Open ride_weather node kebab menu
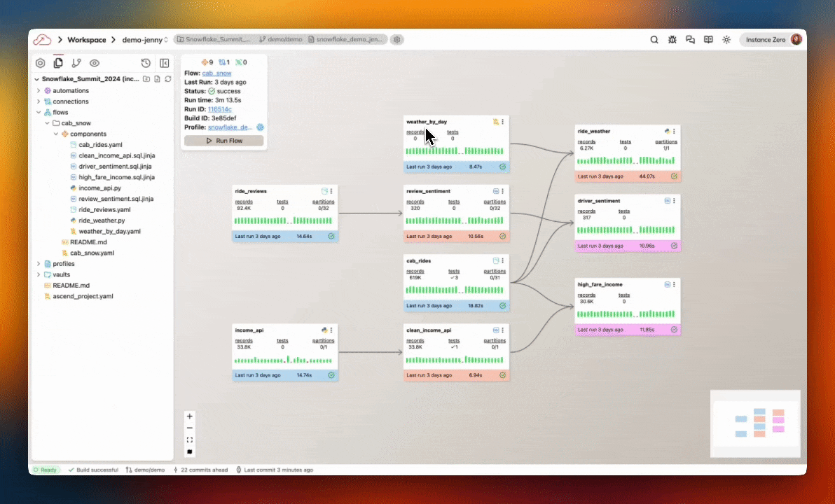This screenshot has width=835, height=504. pos(674,132)
